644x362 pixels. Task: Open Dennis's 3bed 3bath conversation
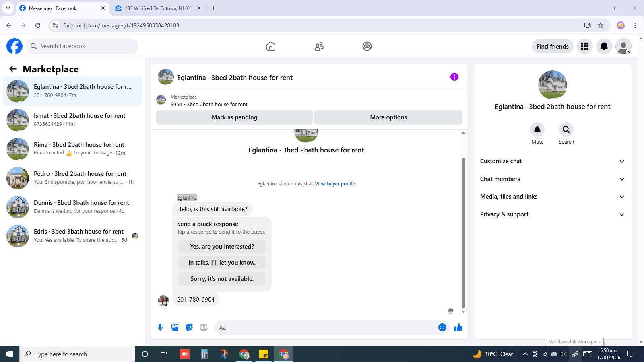tap(72, 207)
